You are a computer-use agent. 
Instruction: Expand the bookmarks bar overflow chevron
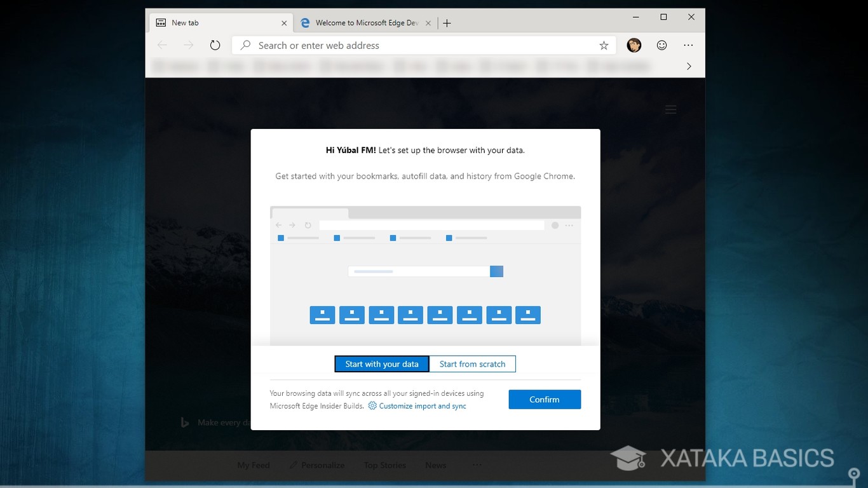(x=689, y=66)
